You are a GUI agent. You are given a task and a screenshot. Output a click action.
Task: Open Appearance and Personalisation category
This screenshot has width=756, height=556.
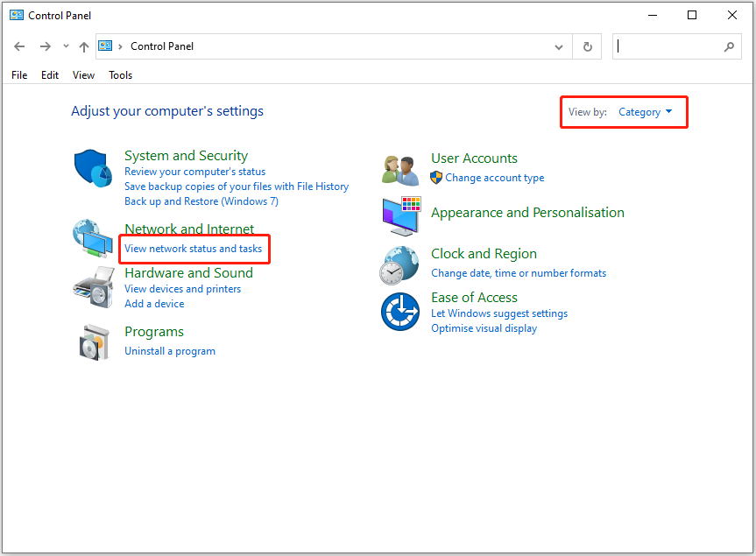[527, 213]
